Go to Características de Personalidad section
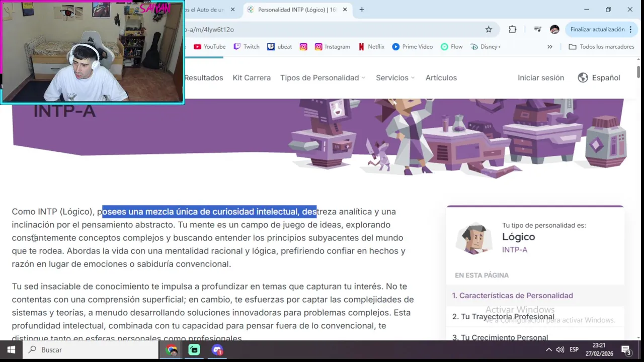 [512, 296]
